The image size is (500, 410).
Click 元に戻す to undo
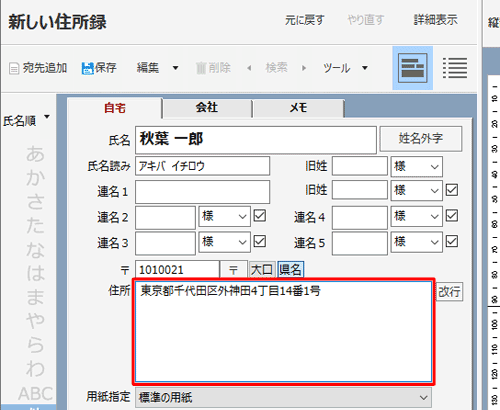305,20
